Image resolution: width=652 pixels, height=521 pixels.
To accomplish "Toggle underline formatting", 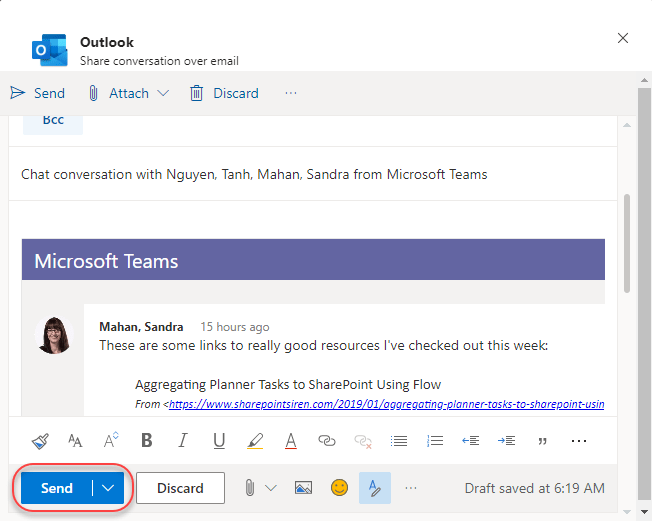I will 219,440.
